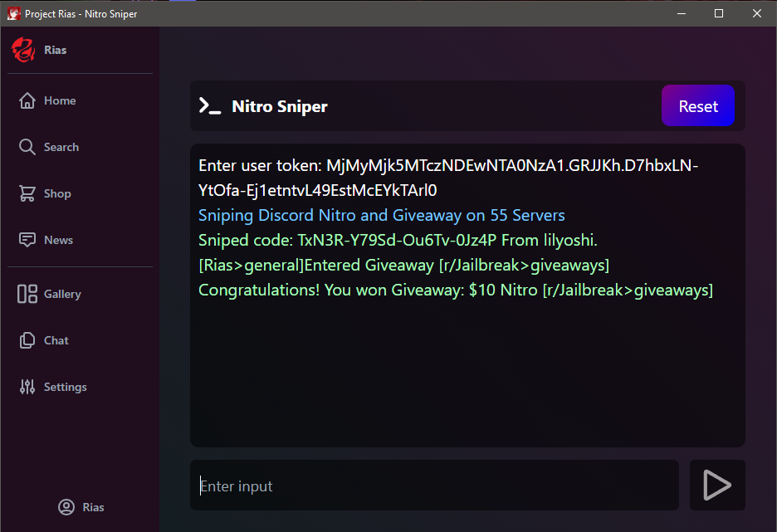Viewport: 777px width, 532px height.
Task: Open the News speech bubble icon
Action: (27, 240)
